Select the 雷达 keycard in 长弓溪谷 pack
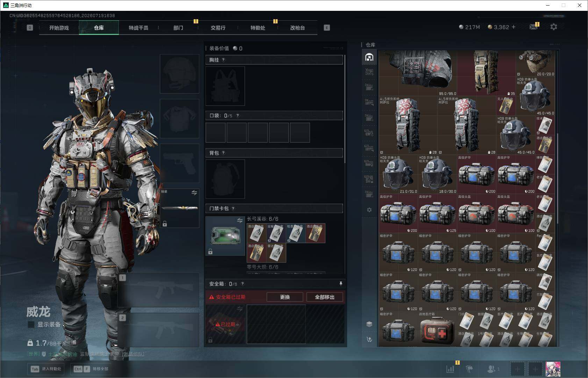The width and height of the screenshot is (588, 378). tap(276, 253)
